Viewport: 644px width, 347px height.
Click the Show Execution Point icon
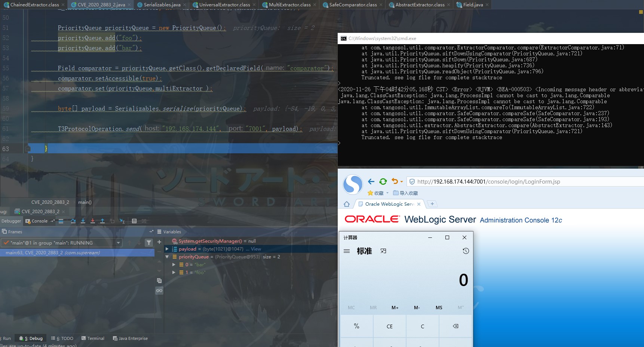61,221
